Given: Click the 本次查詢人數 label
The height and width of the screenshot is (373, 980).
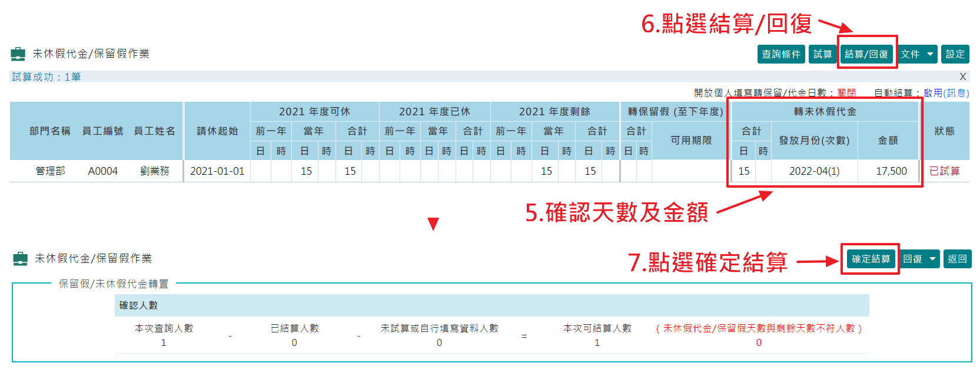Looking at the screenshot, I should coord(164,328).
